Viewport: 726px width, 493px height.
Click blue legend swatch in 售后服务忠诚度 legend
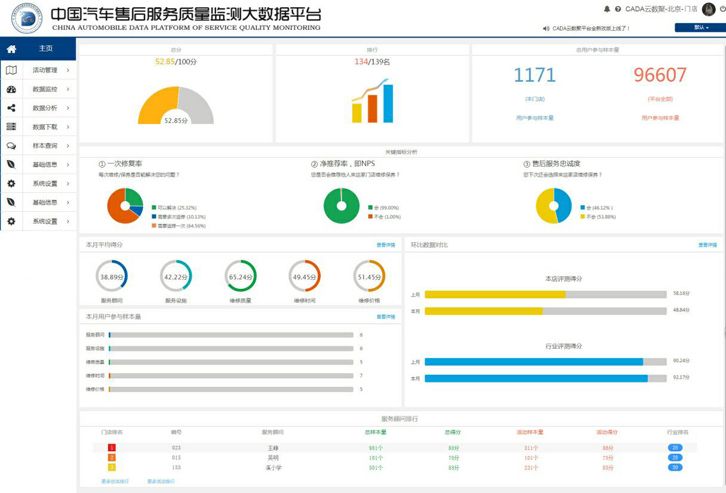[583, 207]
